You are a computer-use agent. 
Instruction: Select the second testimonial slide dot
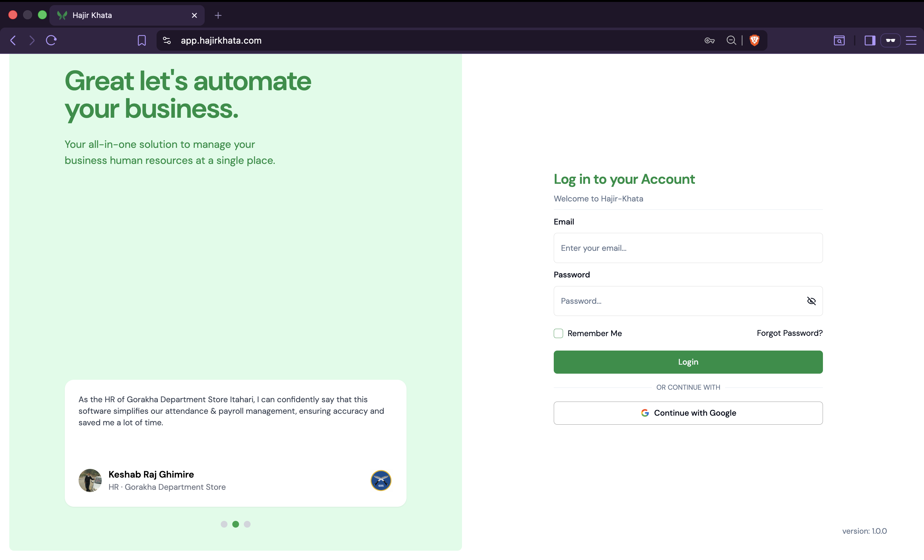[235, 524]
